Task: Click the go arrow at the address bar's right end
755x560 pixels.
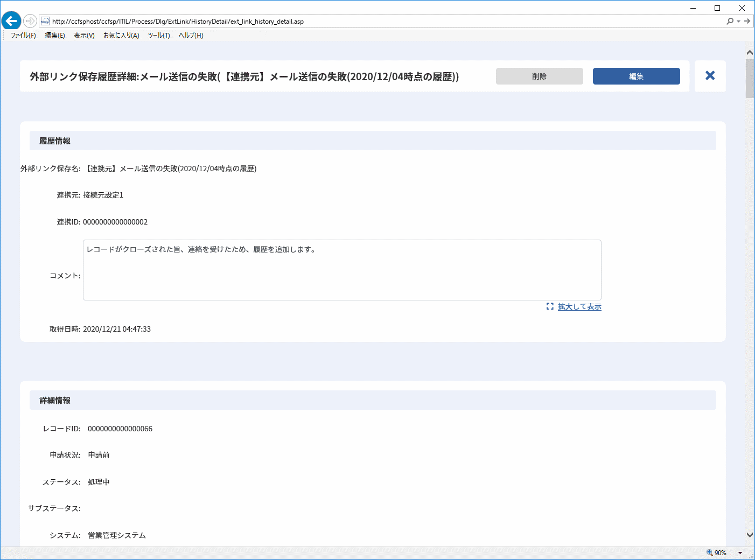Action: click(747, 21)
